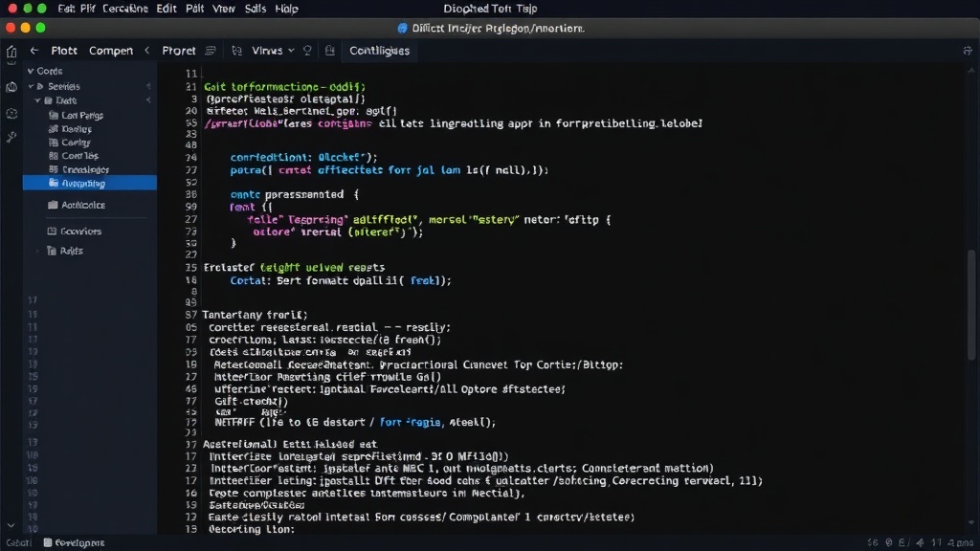Collapse the Corde section chevron
Image resolution: width=980 pixels, height=551 pixels.
tap(30, 71)
